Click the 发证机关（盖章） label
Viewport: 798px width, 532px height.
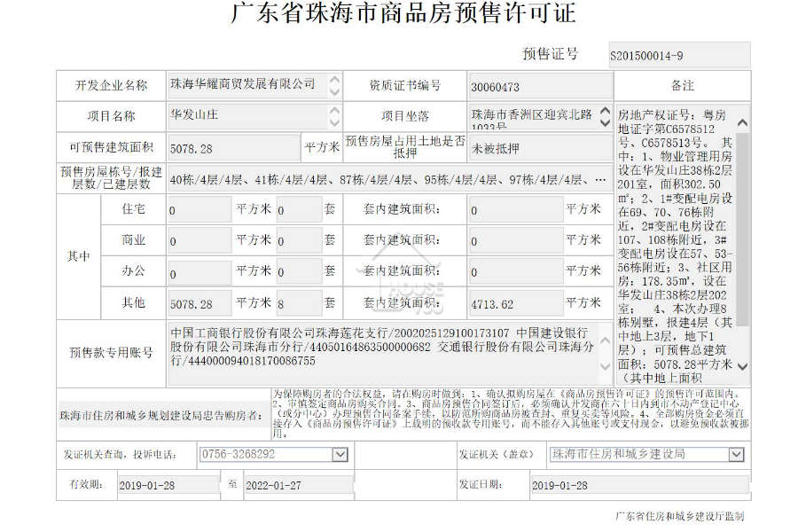tap(497, 454)
